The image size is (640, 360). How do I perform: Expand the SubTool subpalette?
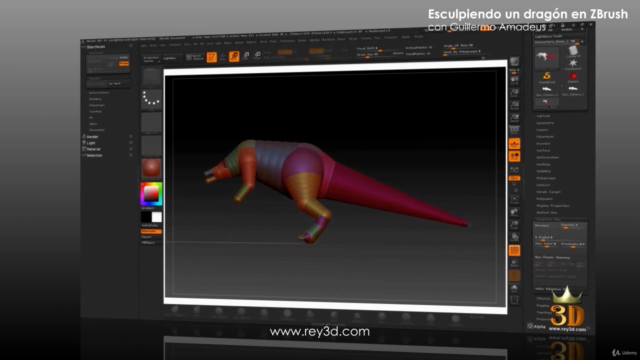[x=543, y=116]
